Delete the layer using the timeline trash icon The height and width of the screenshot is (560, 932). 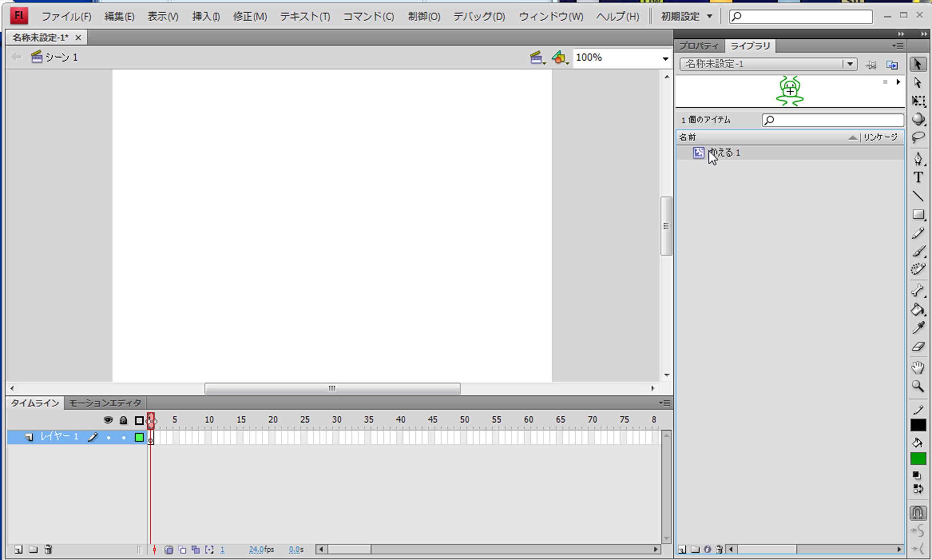48,549
